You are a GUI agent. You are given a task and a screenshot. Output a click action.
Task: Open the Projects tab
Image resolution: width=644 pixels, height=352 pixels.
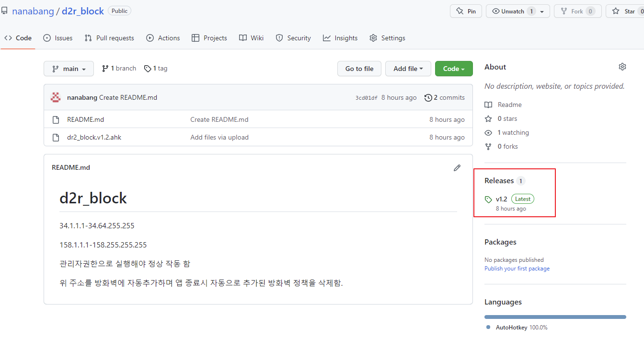(x=209, y=38)
